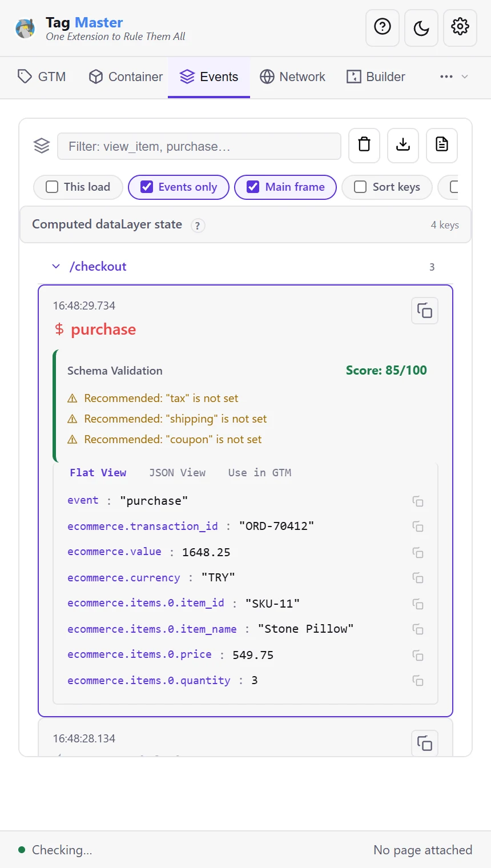Screen dimensions: 491x868
Task: Open the help question-mark button
Action: pos(383,27)
